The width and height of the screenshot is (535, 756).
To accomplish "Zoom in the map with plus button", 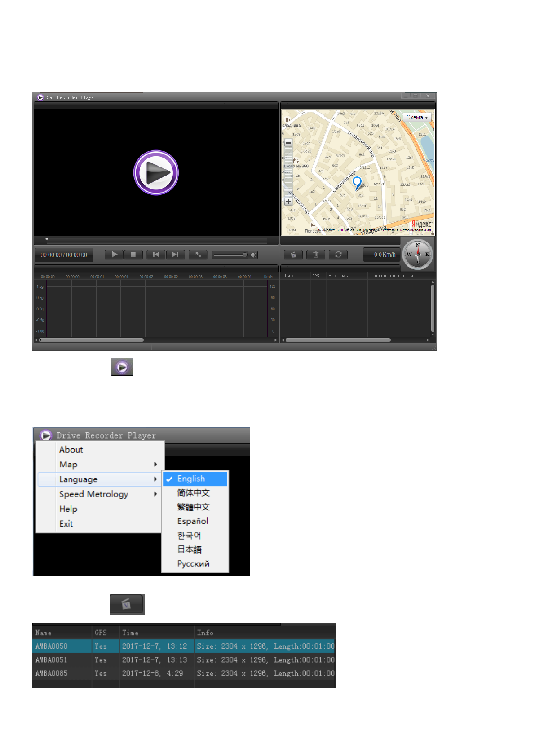I will [288, 202].
